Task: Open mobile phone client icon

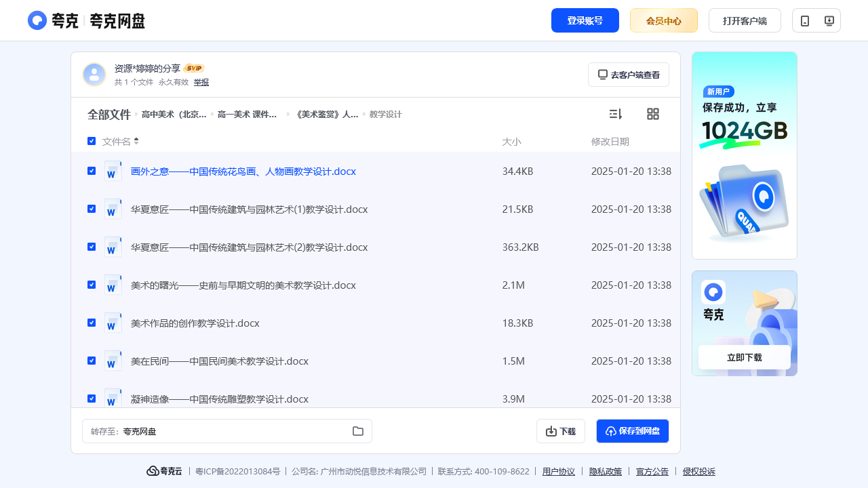Action: click(x=805, y=20)
